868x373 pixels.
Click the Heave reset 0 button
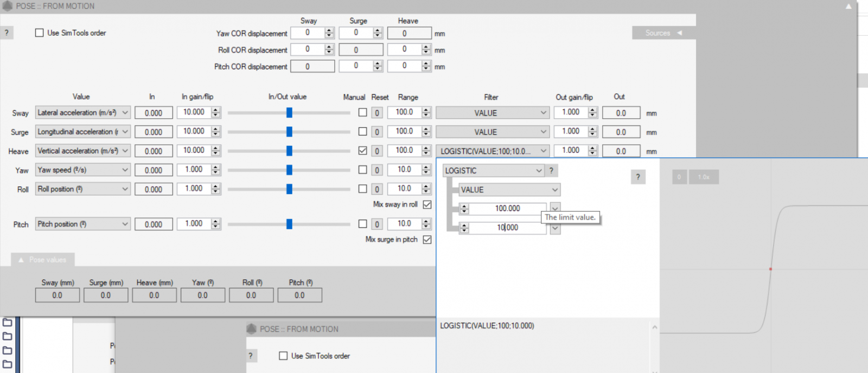click(377, 151)
